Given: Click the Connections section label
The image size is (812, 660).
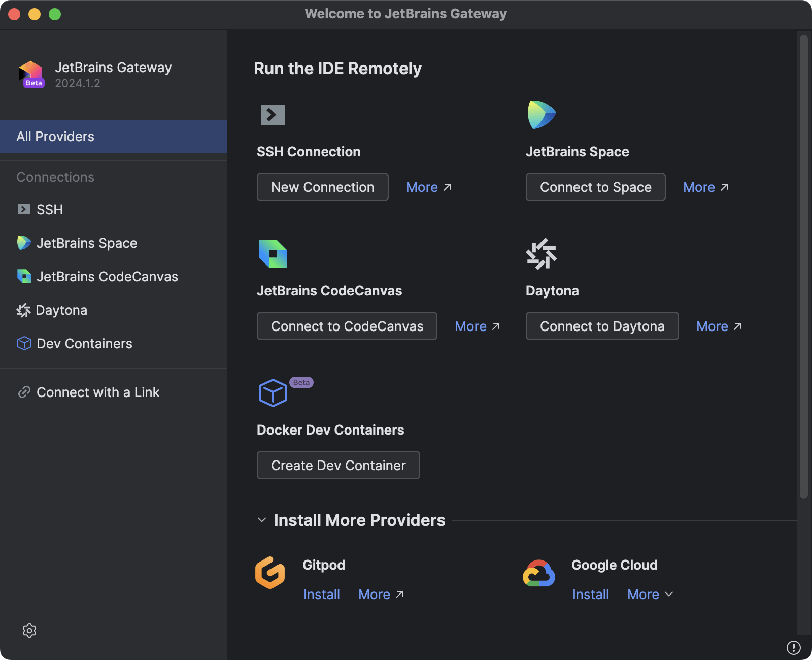Looking at the screenshot, I should point(55,177).
